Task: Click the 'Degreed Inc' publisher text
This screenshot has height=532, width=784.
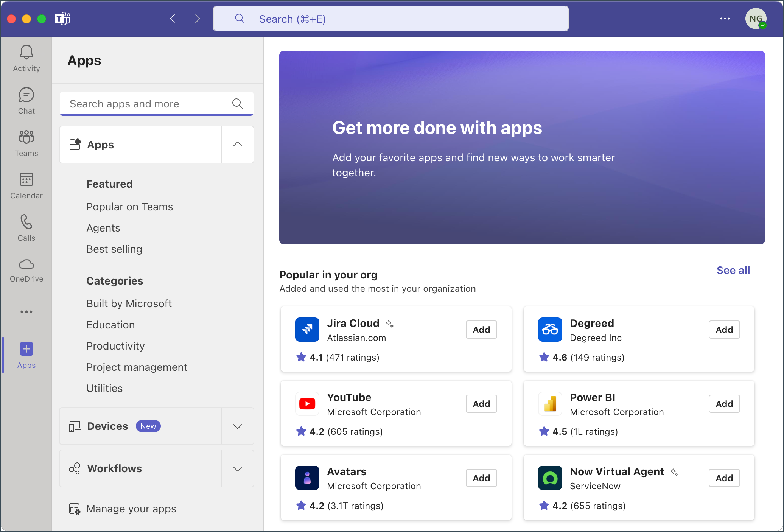Action: pos(596,338)
